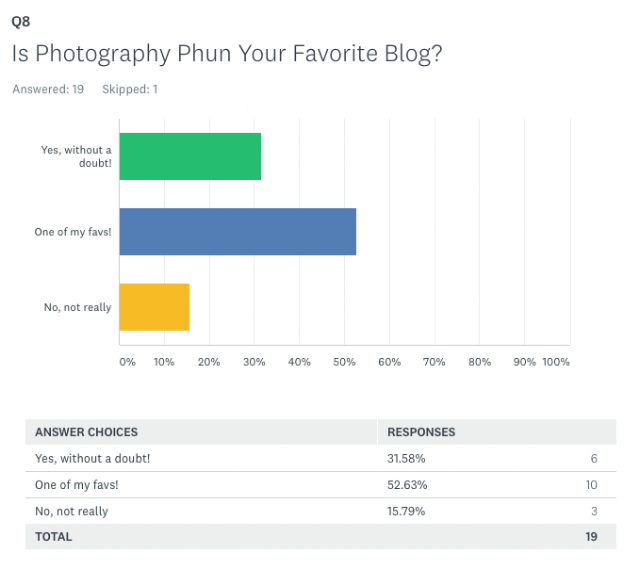Click the 'Skipped: 1' text

pyautogui.click(x=130, y=89)
